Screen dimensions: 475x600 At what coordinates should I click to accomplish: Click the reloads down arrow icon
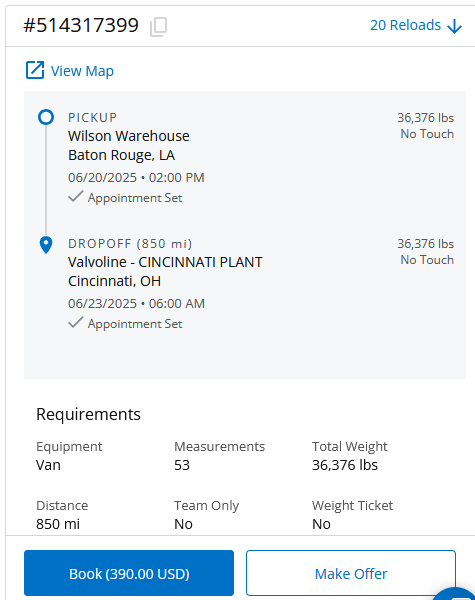click(455, 26)
